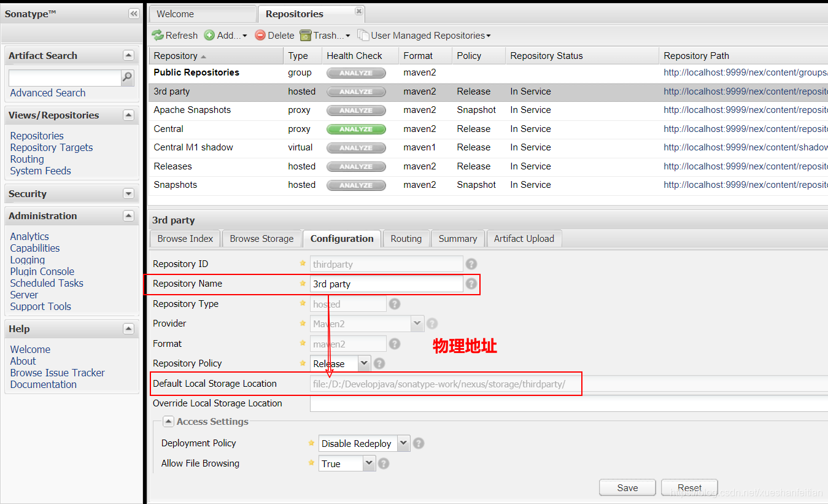This screenshot has width=828, height=504.
Task: Open the Summary tab
Action: [457, 239]
